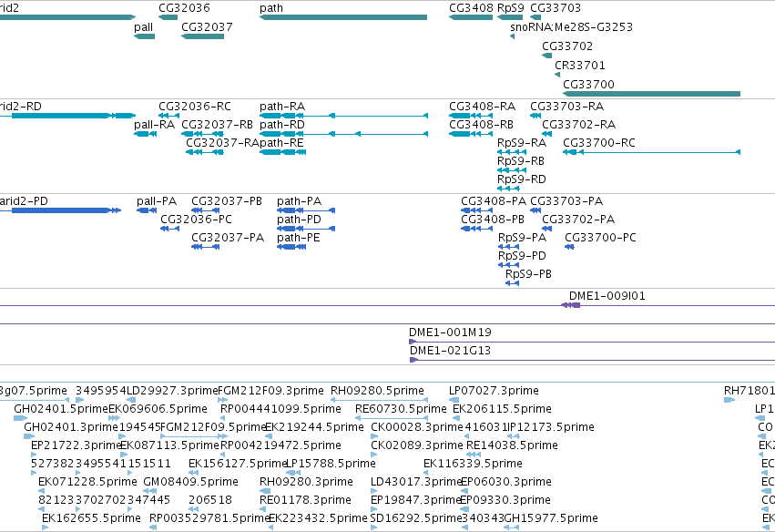Select the CG32037 gene label
The width and height of the screenshot is (775, 532).
(207, 26)
